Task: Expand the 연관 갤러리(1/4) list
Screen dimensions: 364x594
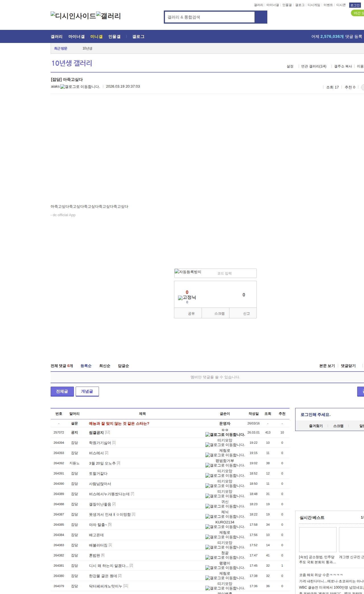Action: 313,66
